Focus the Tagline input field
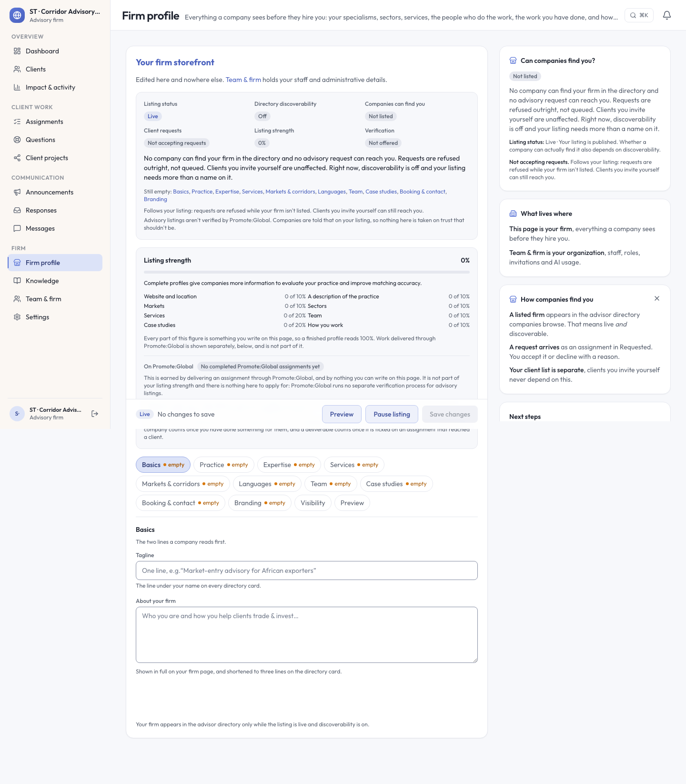The height and width of the screenshot is (784, 686). [307, 570]
